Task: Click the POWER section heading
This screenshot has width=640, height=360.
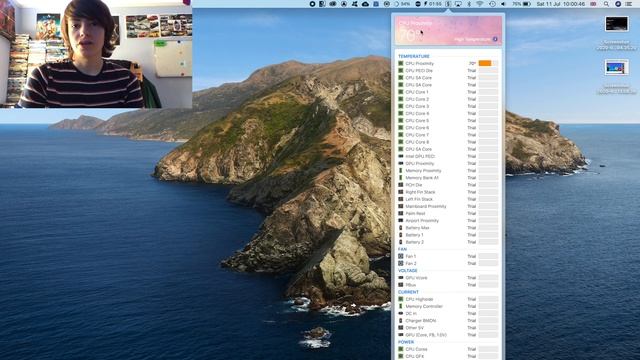Action: click(x=406, y=342)
